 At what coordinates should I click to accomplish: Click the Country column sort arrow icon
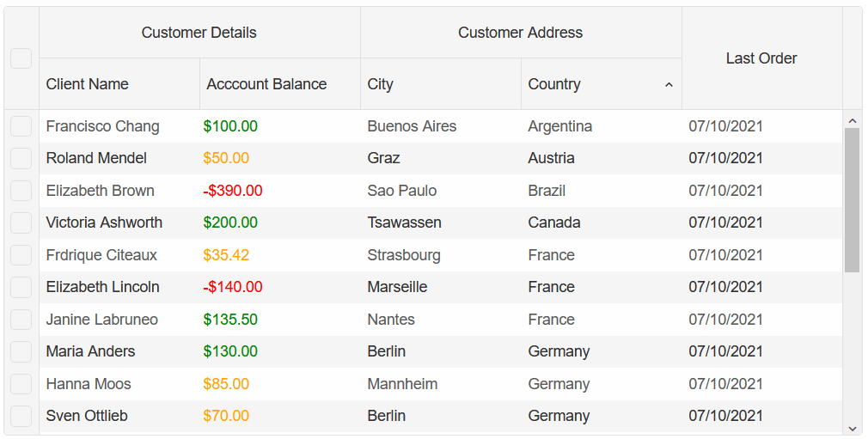[668, 85]
